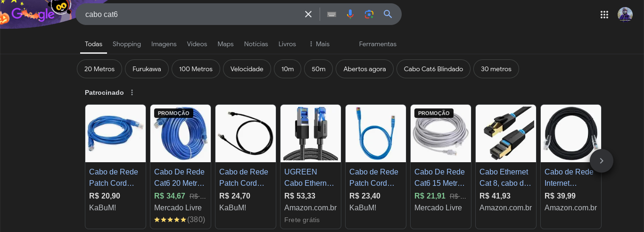The height and width of the screenshot is (232, 644).
Task: Apply the '100 Metros' filter chip
Action: pyautogui.click(x=196, y=69)
